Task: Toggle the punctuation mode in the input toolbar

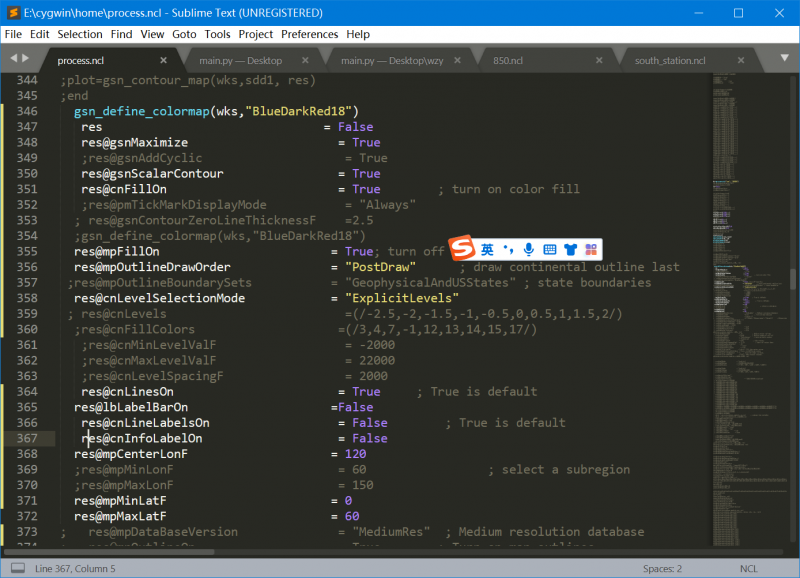Action: tap(508, 248)
